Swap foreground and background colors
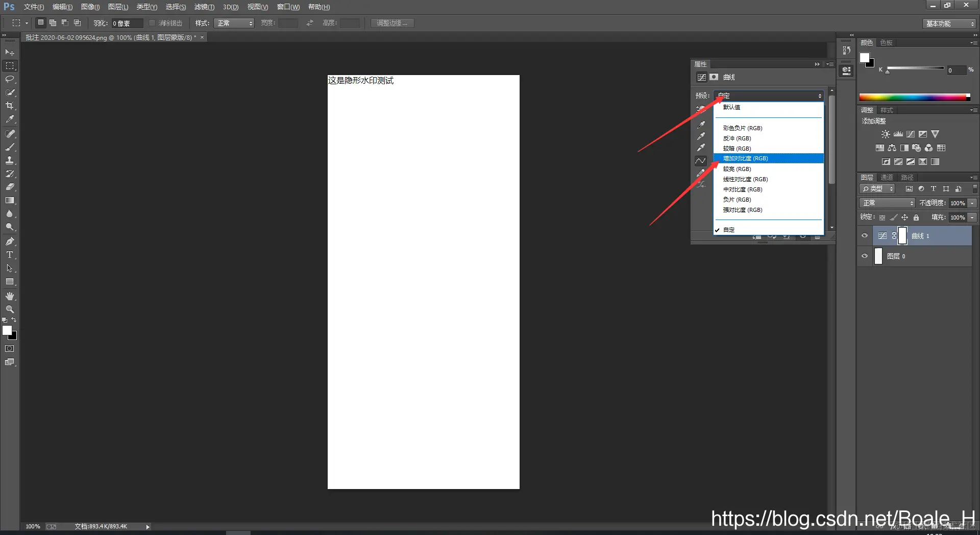Screen dimensions: 980x535 (14, 320)
